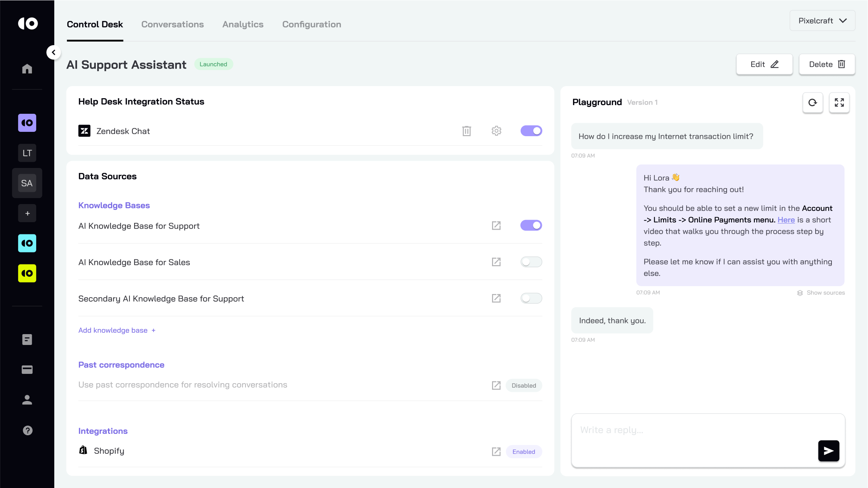Screen dimensions: 868x488
Task: Send the playground reply message
Action: click(x=828, y=450)
